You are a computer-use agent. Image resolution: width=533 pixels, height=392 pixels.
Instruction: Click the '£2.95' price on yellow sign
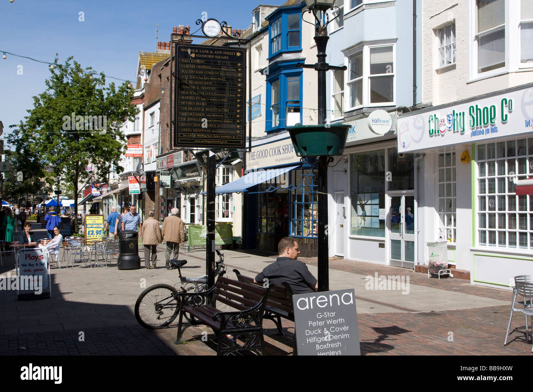(94, 232)
